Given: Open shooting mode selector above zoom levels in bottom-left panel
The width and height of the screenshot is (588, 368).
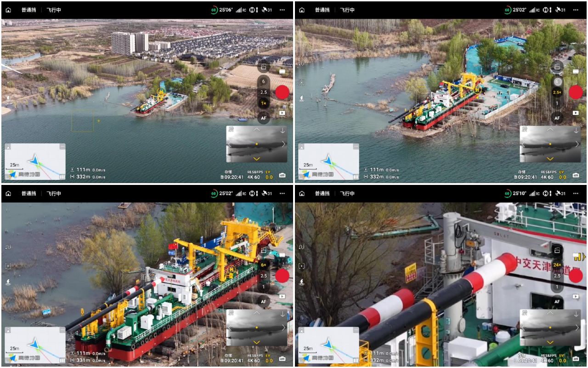Looking at the screenshot, I should click(263, 251).
